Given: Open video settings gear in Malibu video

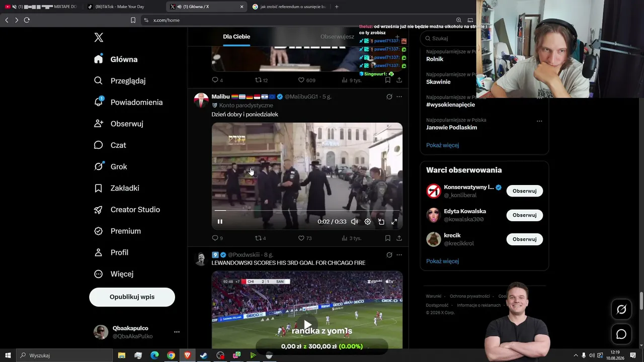Looking at the screenshot, I should coord(368,222).
